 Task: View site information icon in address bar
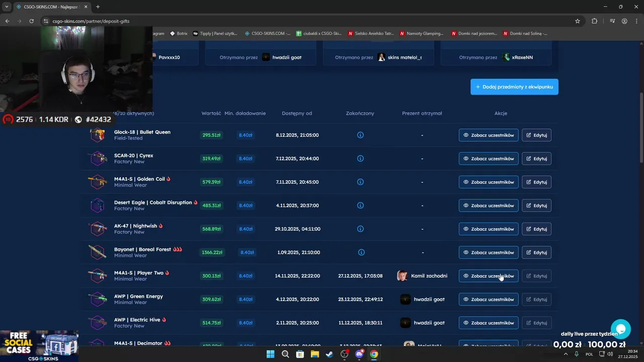46,21
